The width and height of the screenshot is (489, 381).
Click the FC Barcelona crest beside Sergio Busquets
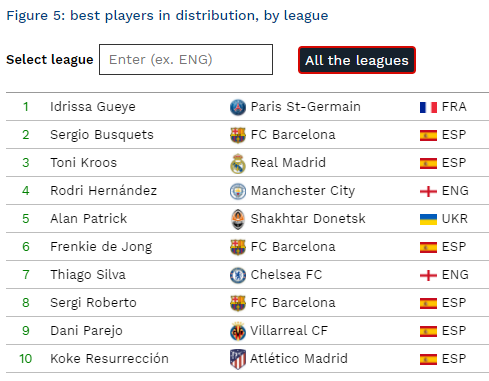point(238,135)
